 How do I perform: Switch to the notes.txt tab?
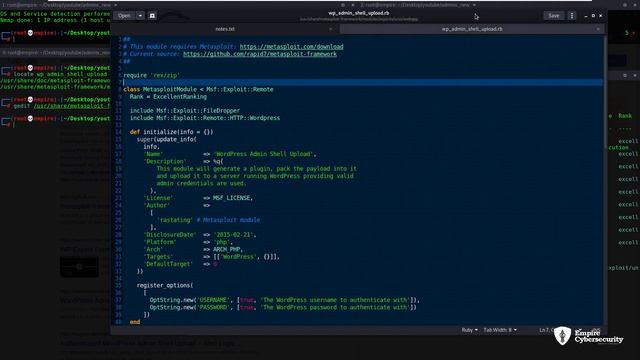225,29
